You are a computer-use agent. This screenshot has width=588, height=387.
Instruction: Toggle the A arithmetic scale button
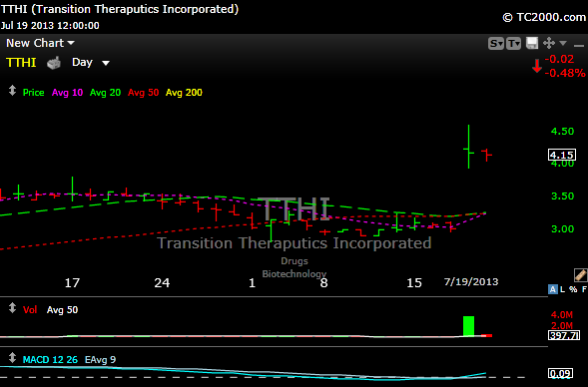(x=553, y=289)
